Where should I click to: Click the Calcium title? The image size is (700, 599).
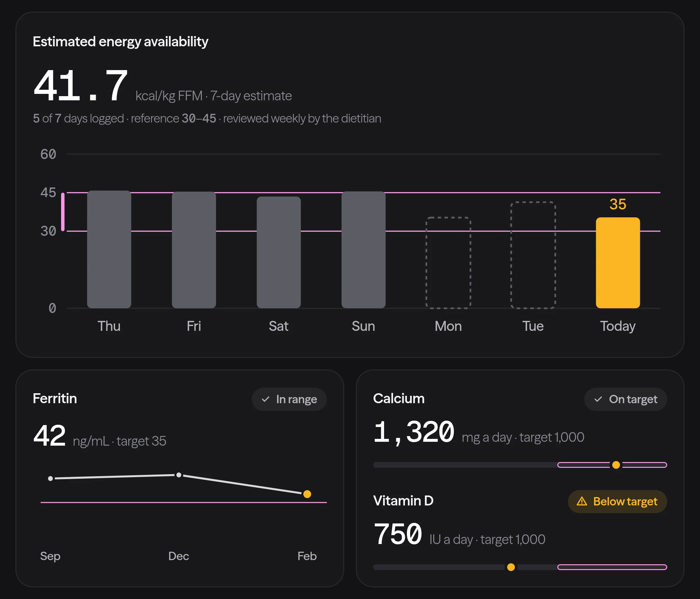(399, 398)
